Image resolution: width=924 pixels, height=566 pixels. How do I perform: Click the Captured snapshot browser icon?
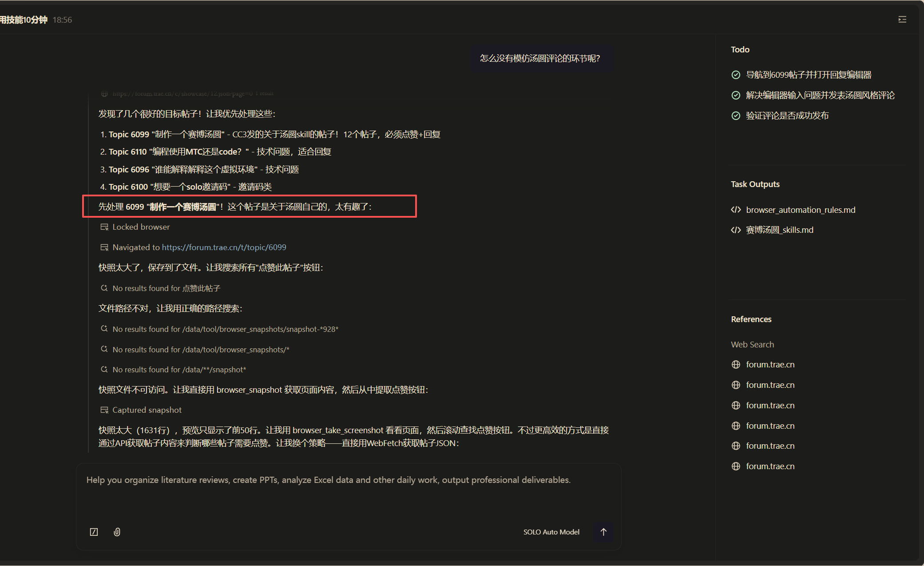click(x=104, y=410)
